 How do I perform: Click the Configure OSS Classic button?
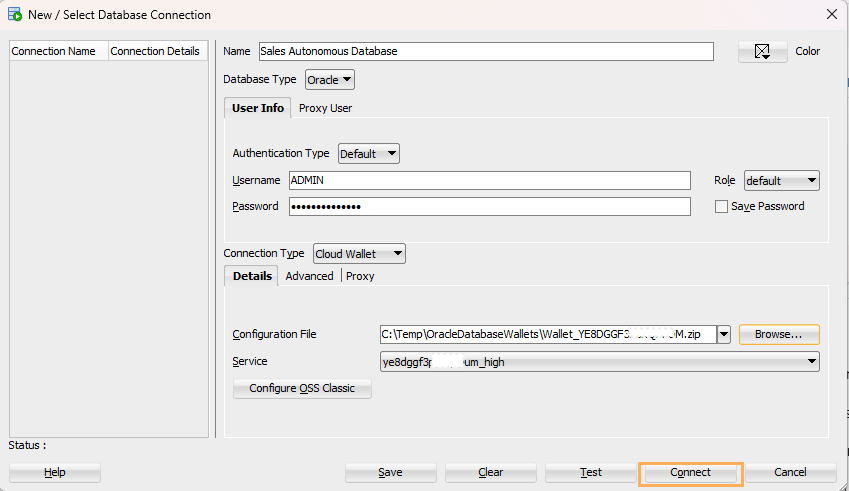[x=302, y=389]
